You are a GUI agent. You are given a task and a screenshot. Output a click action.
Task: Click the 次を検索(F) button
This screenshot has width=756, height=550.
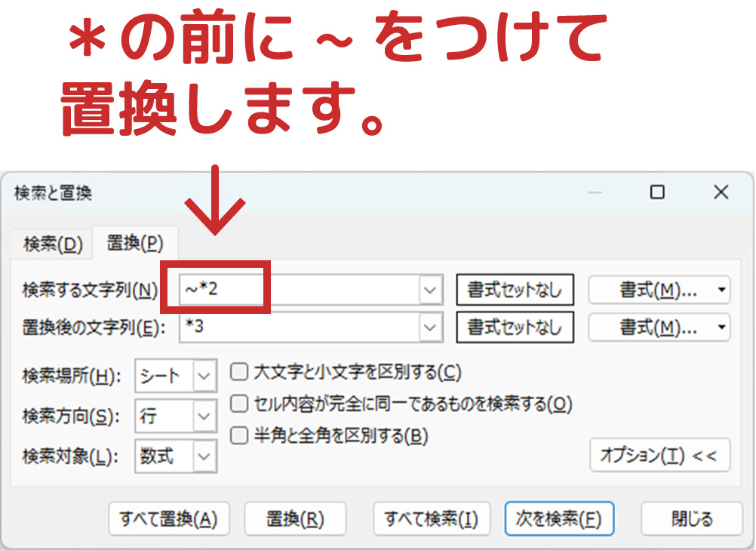558,519
